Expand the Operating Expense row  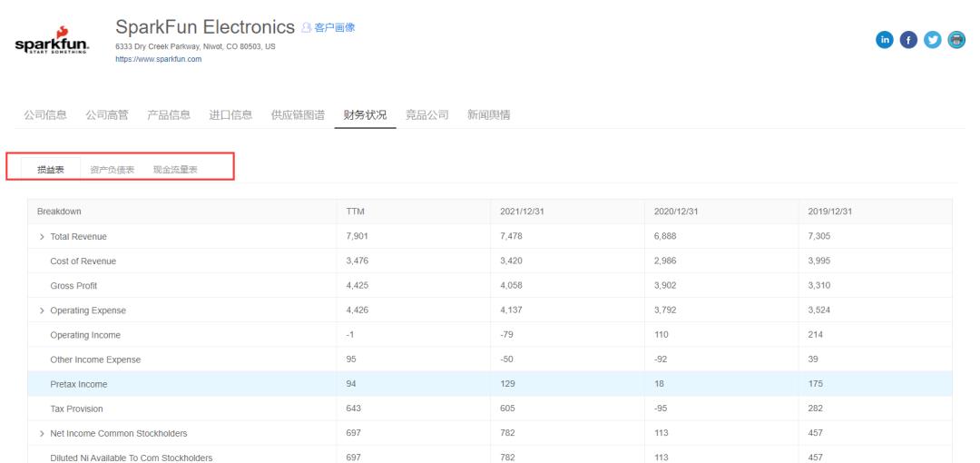click(42, 311)
